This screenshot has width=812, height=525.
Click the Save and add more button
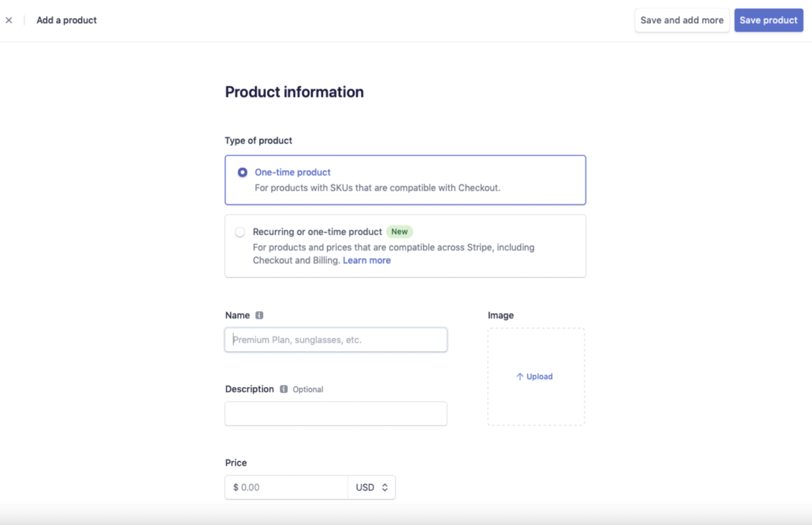[682, 20]
